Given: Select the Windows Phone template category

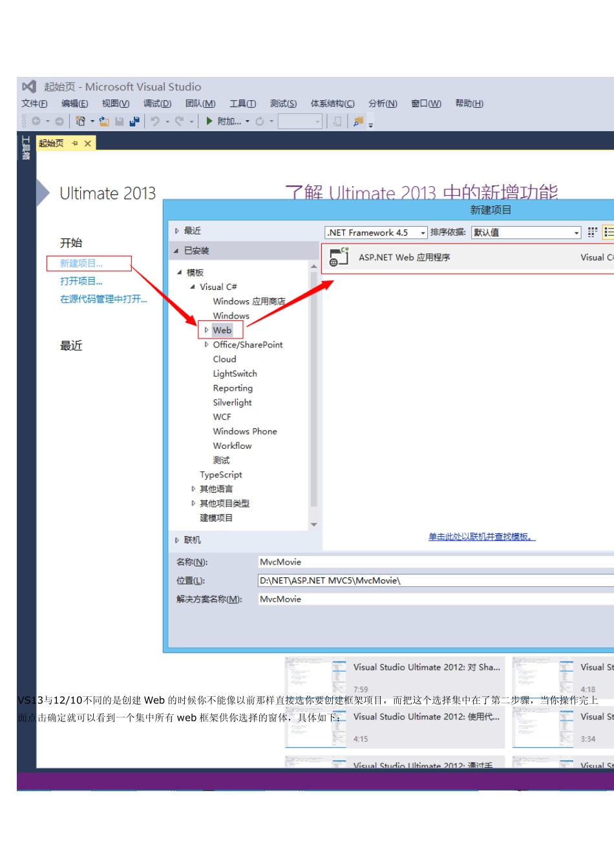Looking at the screenshot, I should (x=245, y=431).
